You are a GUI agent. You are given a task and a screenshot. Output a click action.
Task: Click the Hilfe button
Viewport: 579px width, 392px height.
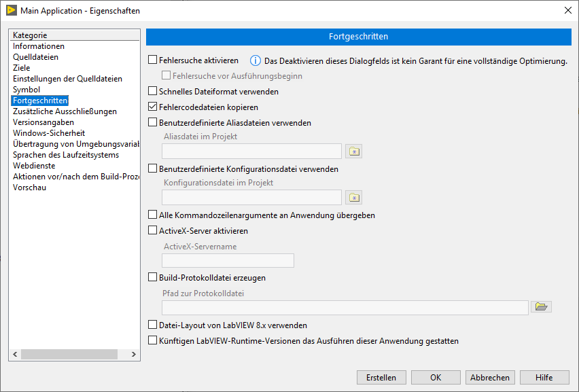click(x=544, y=378)
